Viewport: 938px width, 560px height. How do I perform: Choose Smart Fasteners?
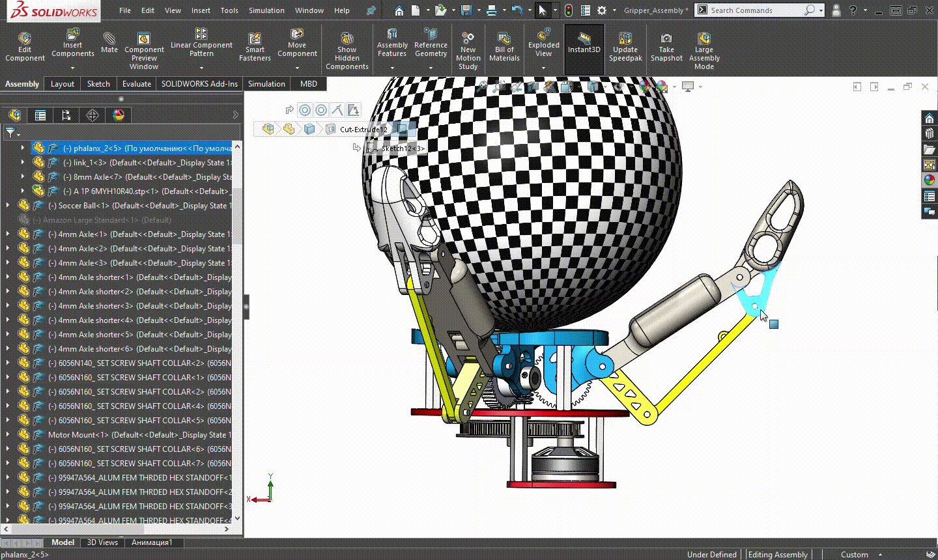point(255,47)
